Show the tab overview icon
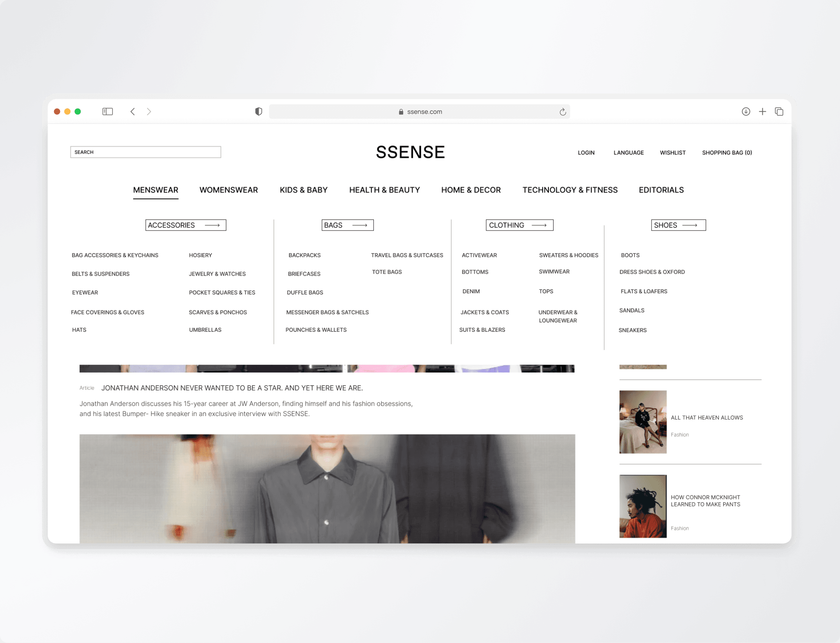The height and width of the screenshot is (643, 840). click(x=779, y=112)
